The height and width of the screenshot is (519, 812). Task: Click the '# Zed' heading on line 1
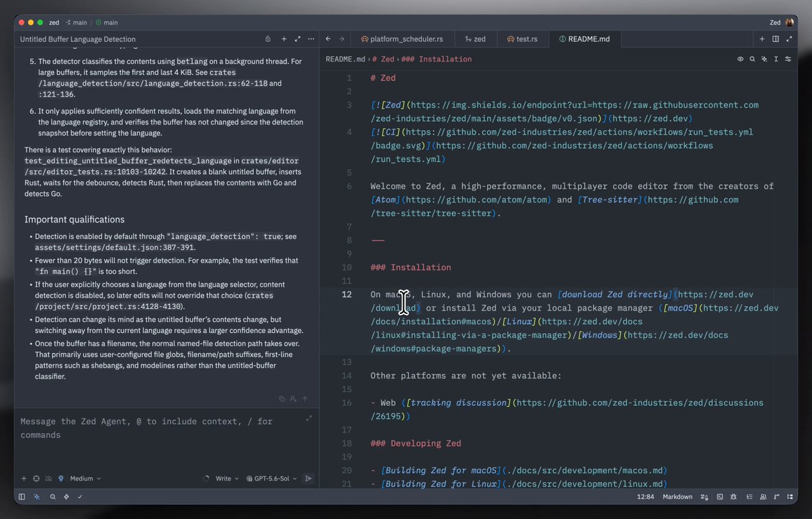click(x=383, y=78)
